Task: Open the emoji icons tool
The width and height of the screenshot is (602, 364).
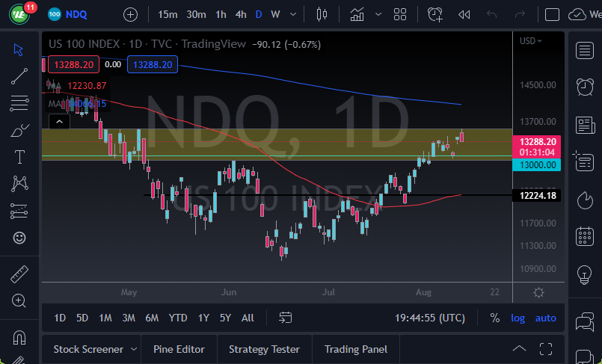Action: tap(19, 238)
